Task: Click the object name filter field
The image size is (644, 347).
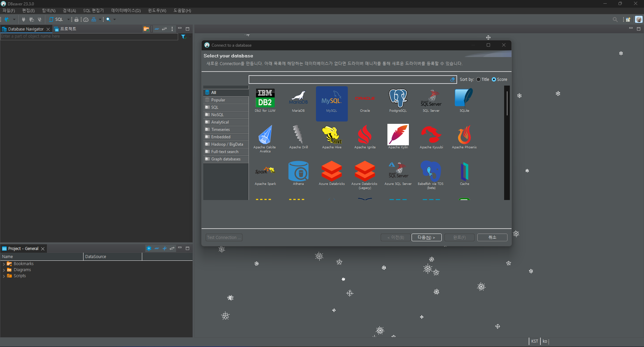Action: [x=89, y=36]
